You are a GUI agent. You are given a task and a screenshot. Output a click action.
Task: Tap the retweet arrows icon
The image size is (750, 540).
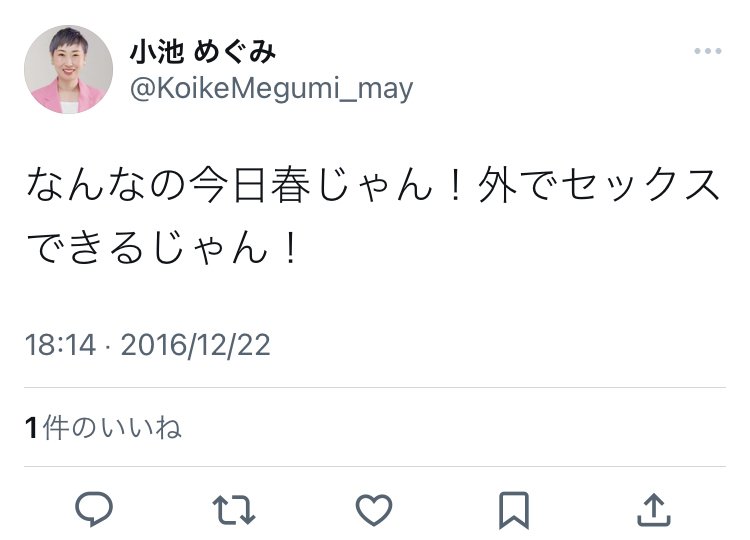coord(233,510)
